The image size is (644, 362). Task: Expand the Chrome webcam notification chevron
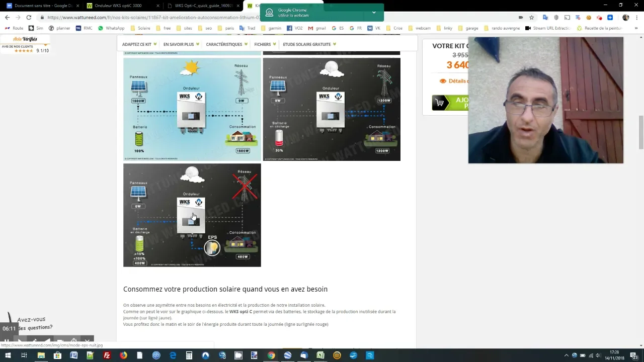pos(374,13)
